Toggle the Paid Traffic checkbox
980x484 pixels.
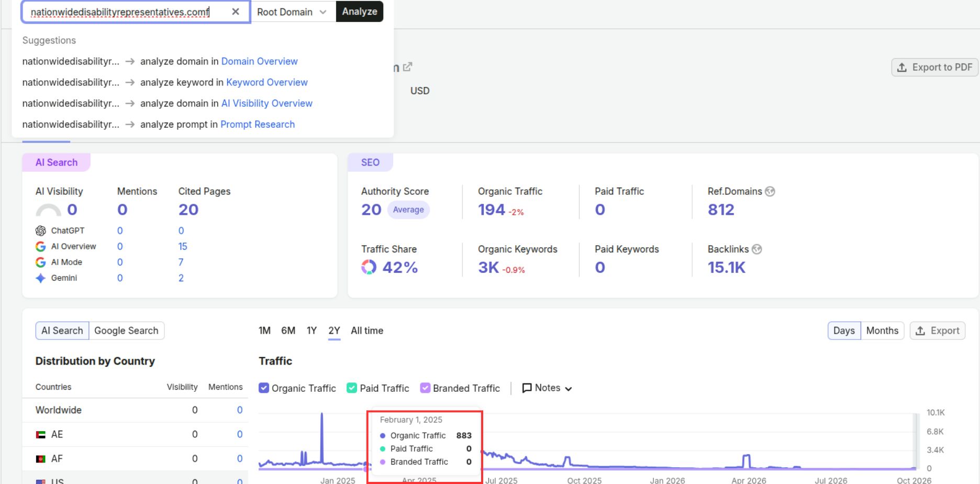(352, 388)
